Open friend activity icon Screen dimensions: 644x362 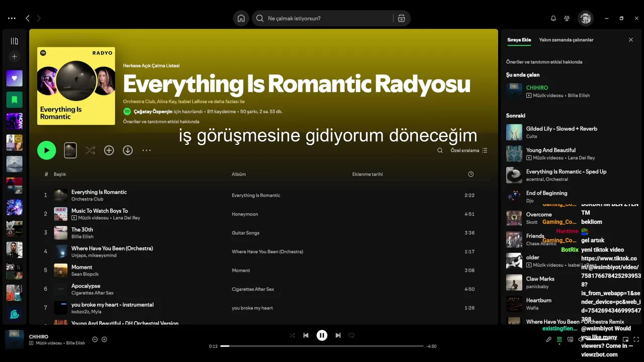[x=567, y=18]
